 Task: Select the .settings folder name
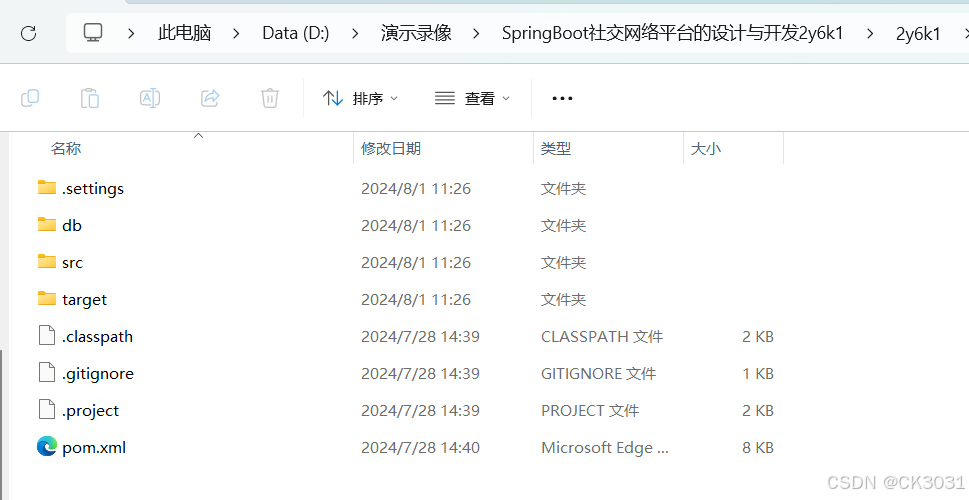click(93, 189)
